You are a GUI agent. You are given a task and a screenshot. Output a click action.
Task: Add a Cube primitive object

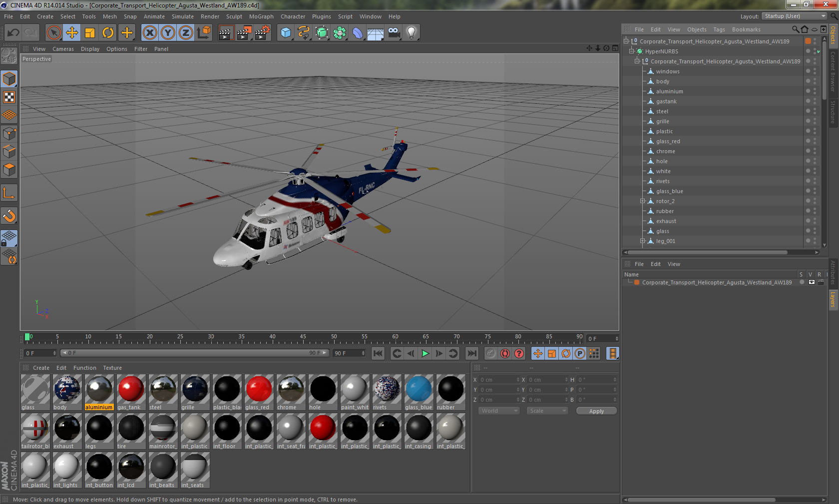click(x=286, y=33)
